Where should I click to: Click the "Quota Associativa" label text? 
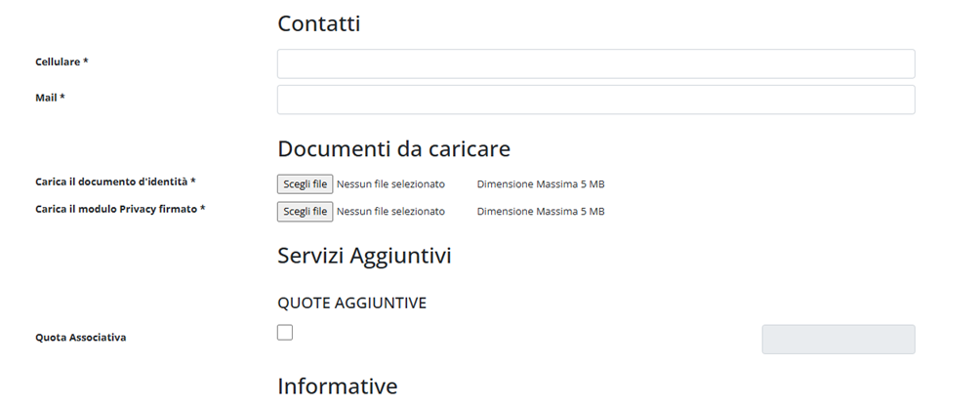[x=80, y=338]
